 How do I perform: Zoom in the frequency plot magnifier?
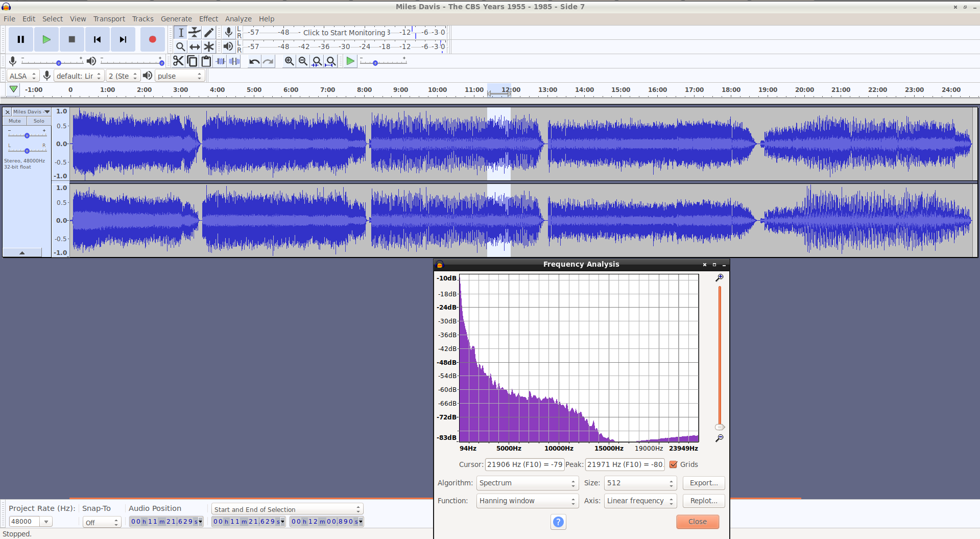click(x=719, y=278)
